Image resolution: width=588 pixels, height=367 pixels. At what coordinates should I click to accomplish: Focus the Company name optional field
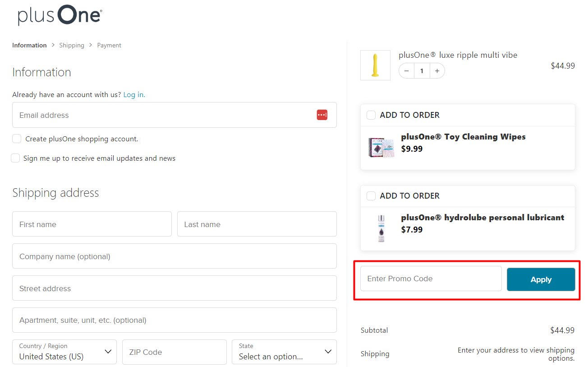(175, 256)
